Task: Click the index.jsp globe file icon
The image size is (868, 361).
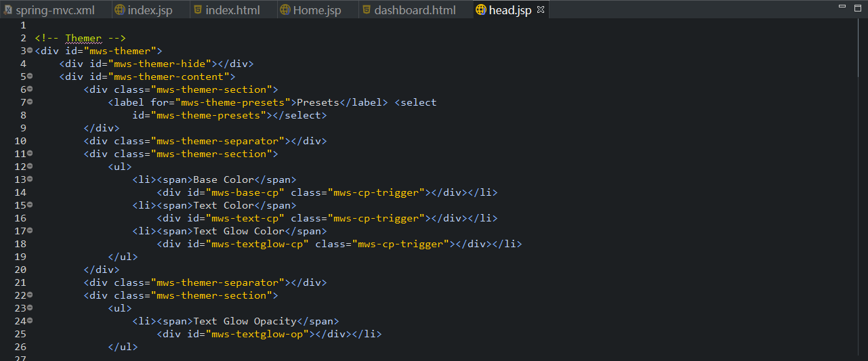Action: (120, 10)
